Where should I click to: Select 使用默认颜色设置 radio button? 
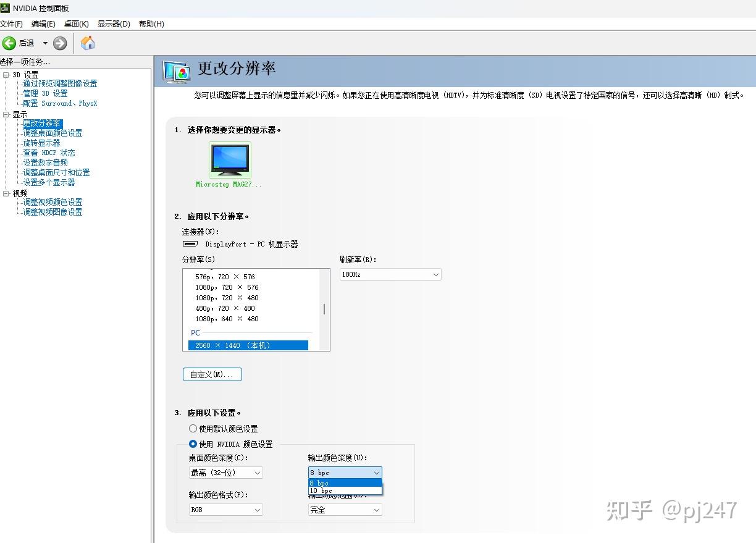(193, 428)
